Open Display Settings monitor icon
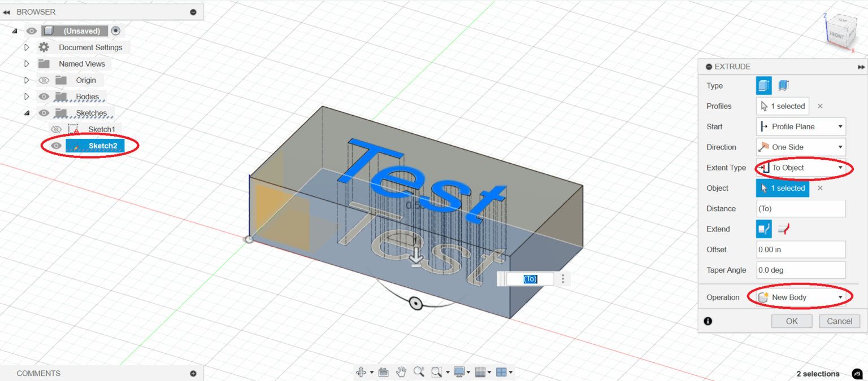Screen dimensions: 868x381 pyautogui.click(x=459, y=372)
